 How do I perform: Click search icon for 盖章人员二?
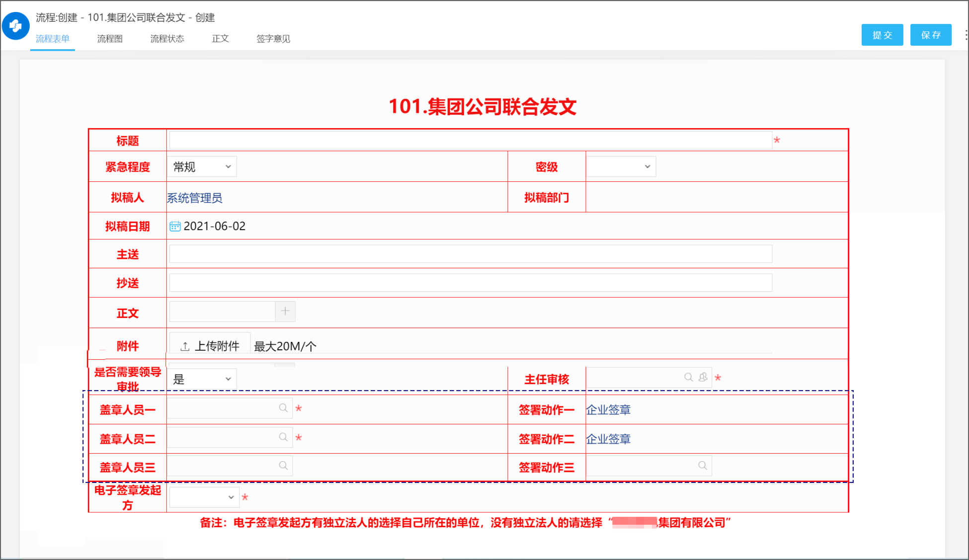click(283, 437)
